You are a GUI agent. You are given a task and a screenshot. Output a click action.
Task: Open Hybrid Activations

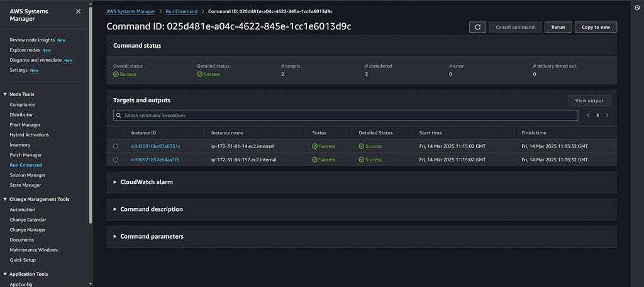click(29, 135)
